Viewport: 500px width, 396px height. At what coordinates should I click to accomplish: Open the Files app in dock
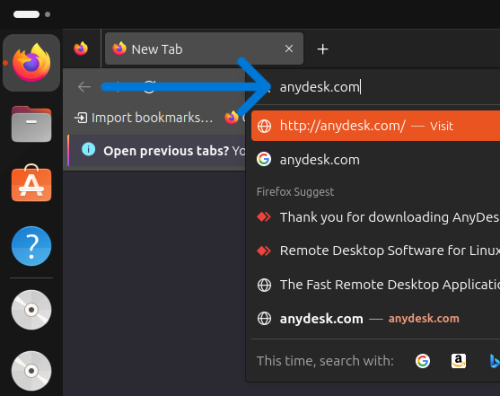coord(31,124)
